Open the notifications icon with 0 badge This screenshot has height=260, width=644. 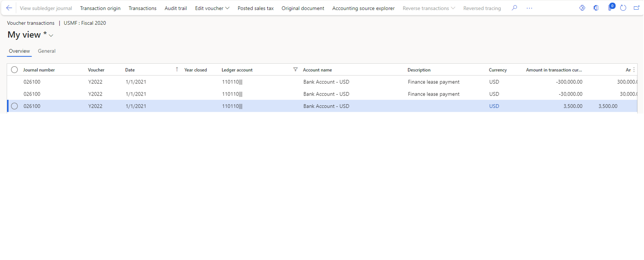point(611,7)
